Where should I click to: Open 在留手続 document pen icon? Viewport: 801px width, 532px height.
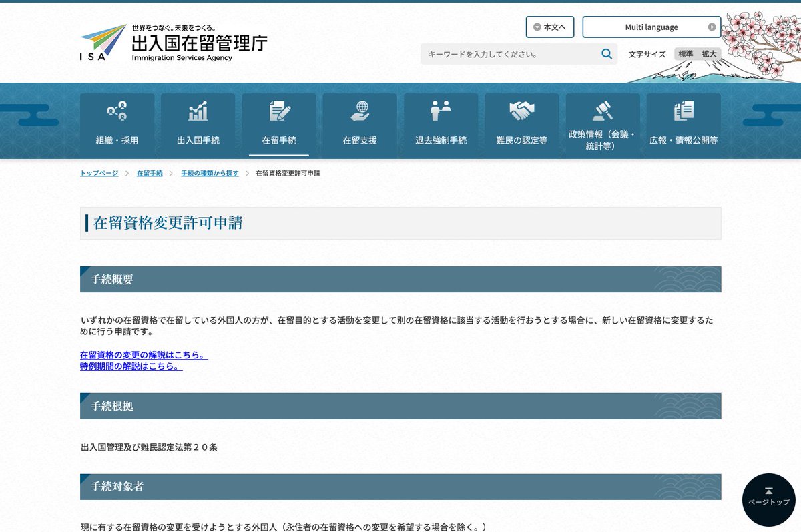(279, 111)
